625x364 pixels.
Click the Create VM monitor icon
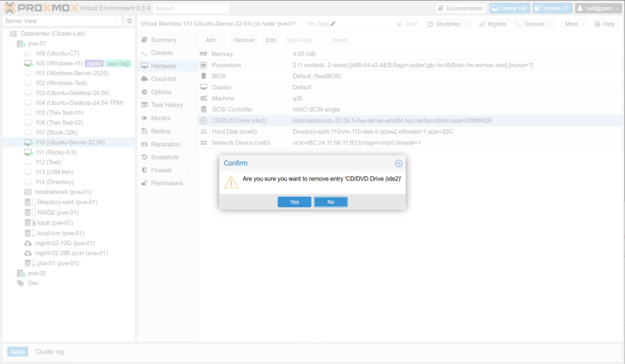pos(495,9)
